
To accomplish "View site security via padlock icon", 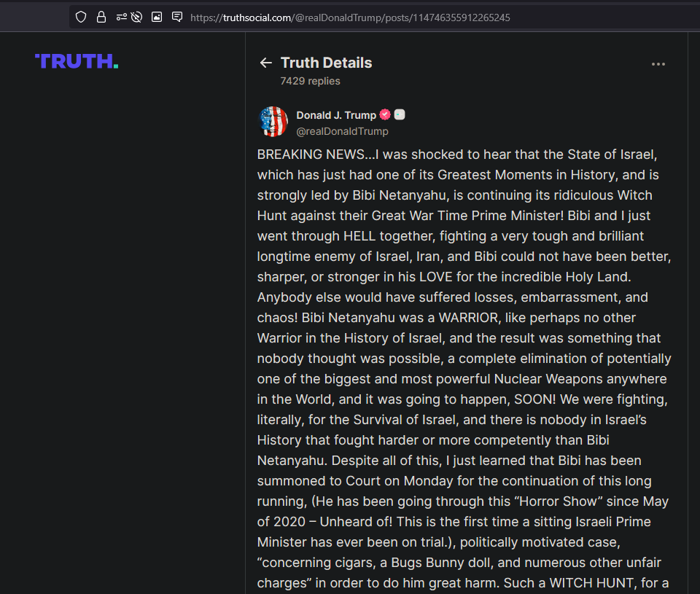I will (101, 17).
